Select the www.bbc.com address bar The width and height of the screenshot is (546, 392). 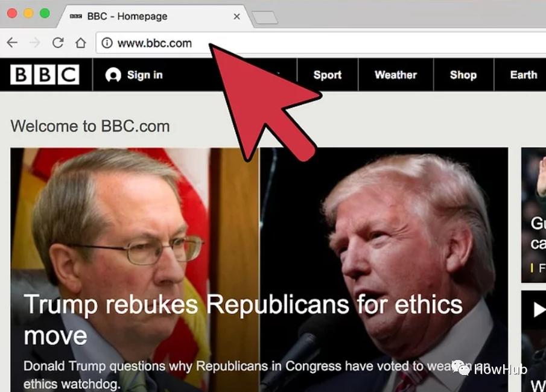click(321, 43)
